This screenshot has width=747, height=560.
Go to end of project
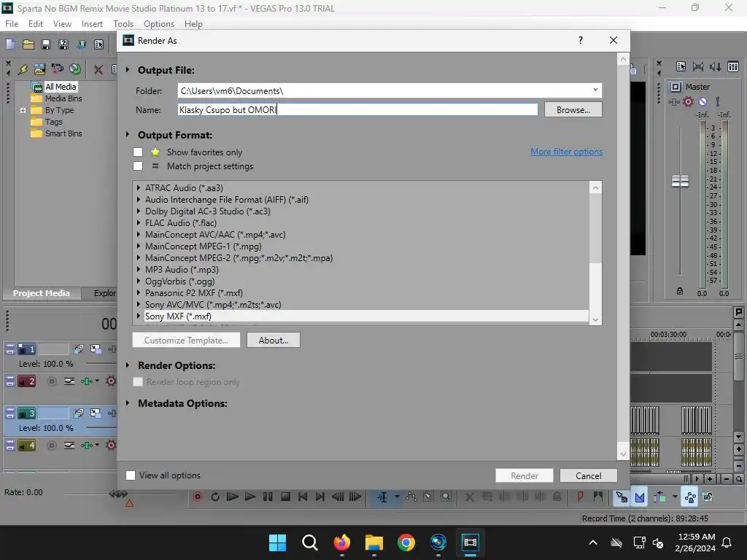tap(320, 497)
